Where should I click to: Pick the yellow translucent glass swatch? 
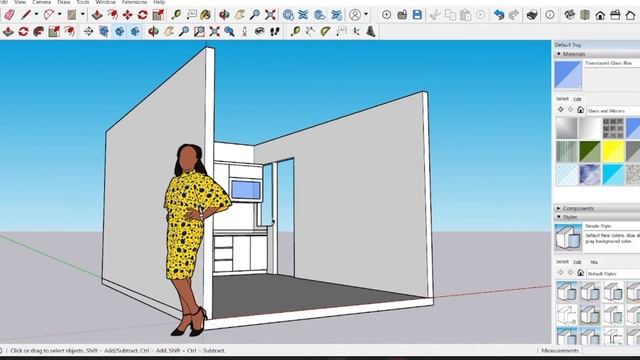(613, 151)
